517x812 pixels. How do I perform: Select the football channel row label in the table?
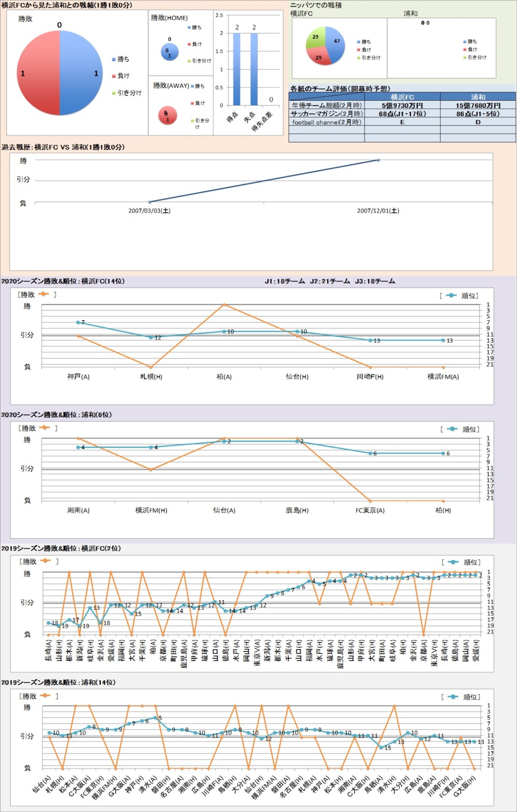point(326,122)
